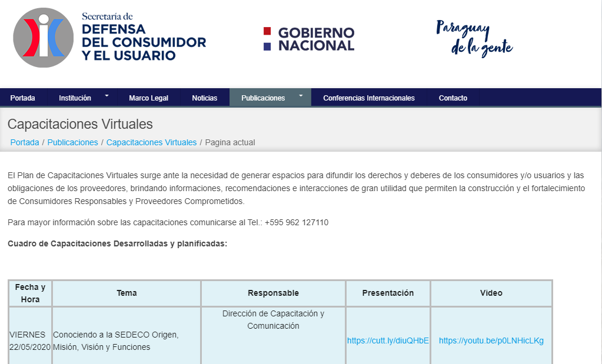Click the 'Responsable' column header
Viewport: 602px width, 364px height.
(x=273, y=293)
